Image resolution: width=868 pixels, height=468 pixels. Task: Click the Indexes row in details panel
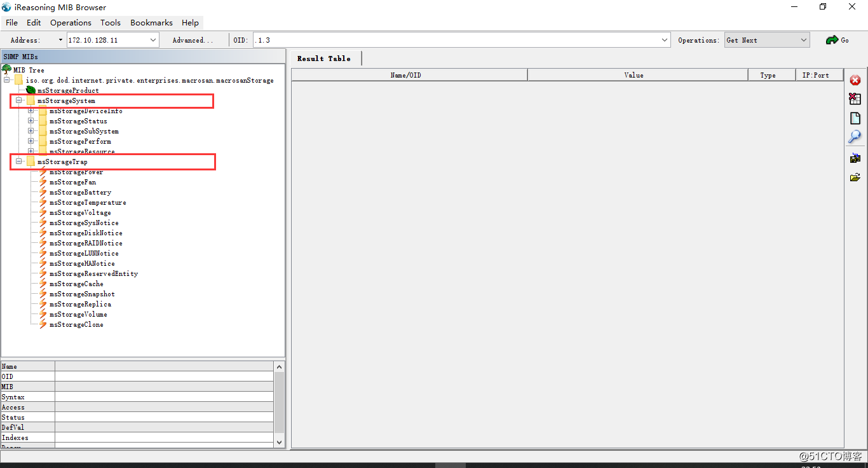137,437
